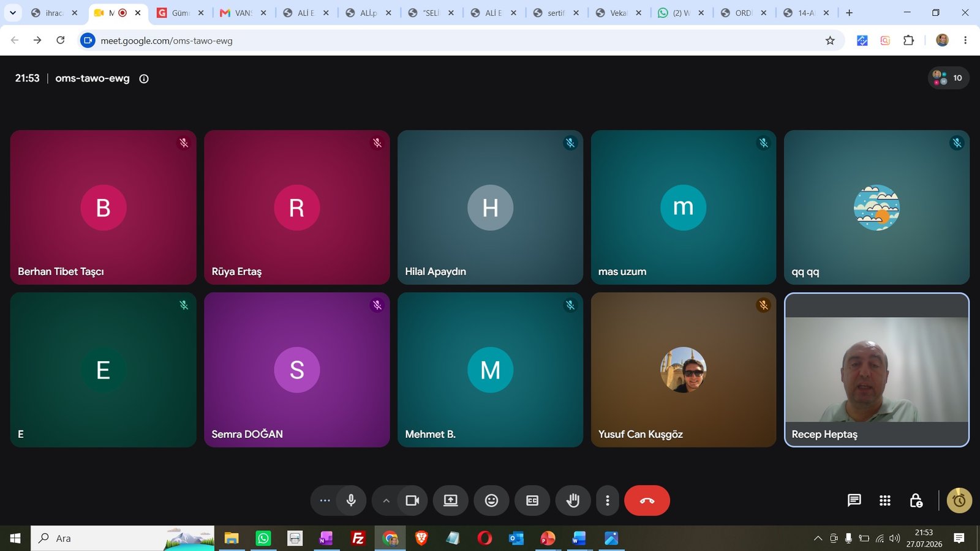The image size is (980, 551).
Task: Select Yusuf Can Kuşgöz participant tile
Action: [684, 370]
